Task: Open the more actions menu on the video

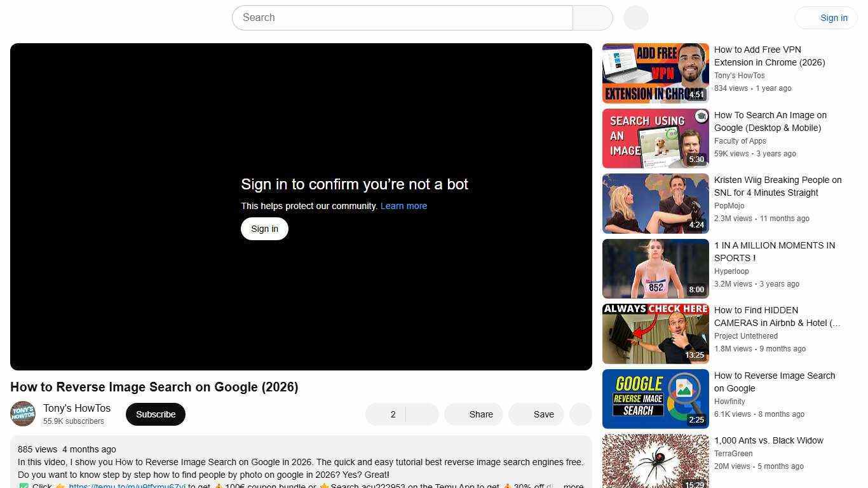Action: pos(580,414)
